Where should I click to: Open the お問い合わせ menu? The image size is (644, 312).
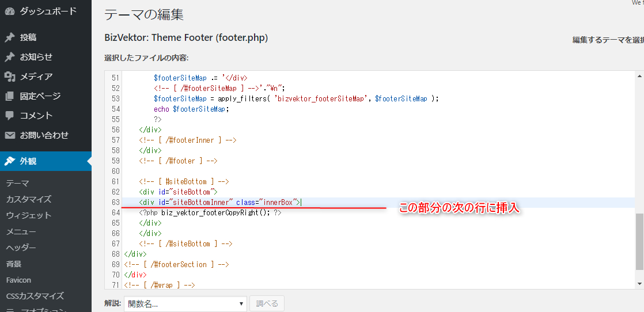(46, 135)
